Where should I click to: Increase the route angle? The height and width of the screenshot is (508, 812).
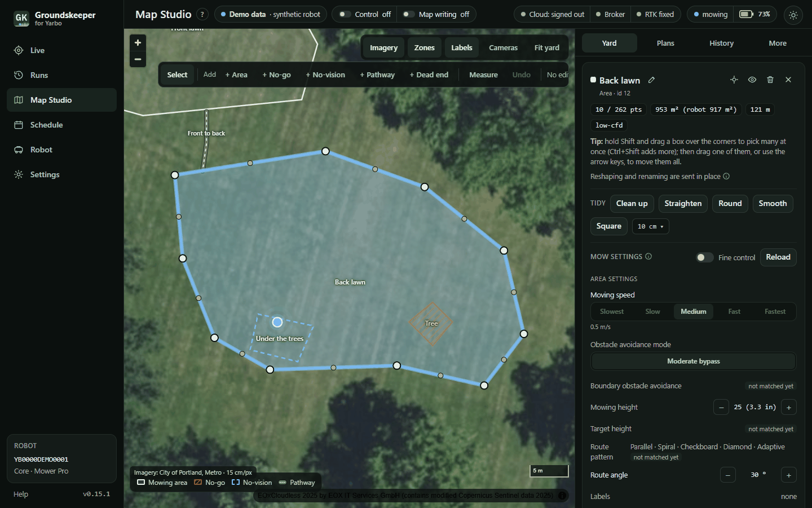click(789, 475)
